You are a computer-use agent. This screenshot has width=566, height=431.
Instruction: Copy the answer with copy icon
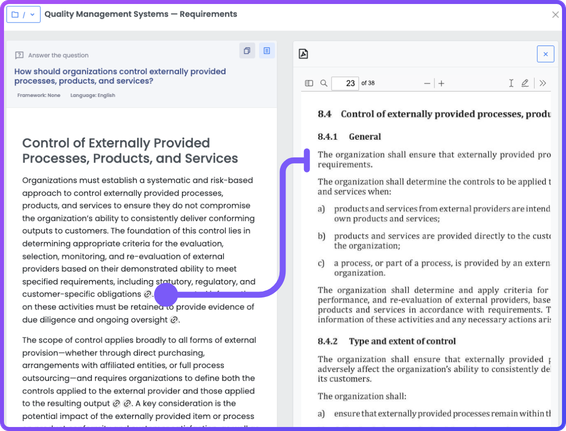point(247,51)
